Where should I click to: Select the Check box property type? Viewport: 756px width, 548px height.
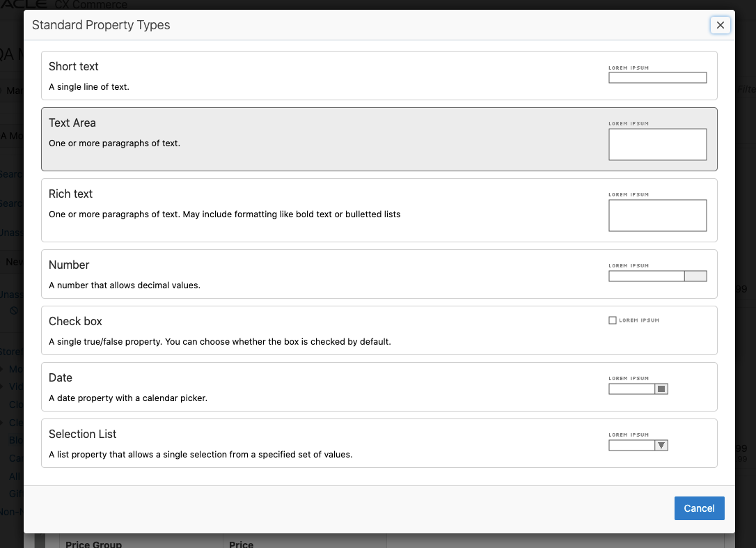(x=75, y=322)
